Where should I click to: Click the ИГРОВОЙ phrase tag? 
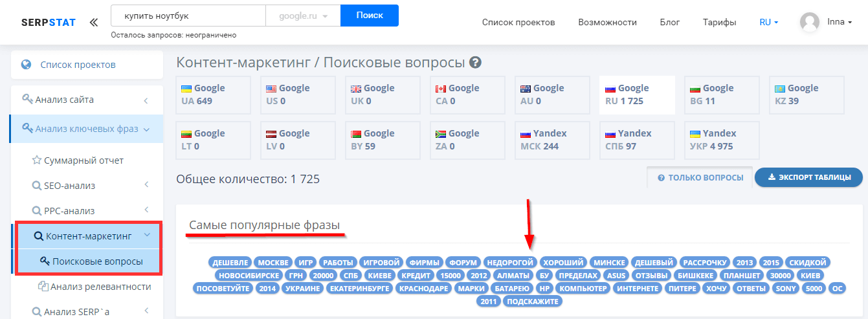tap(381, 263)
